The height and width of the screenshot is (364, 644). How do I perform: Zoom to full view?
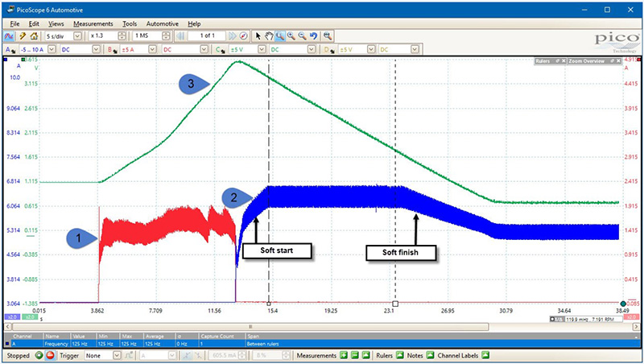point(328,35)
